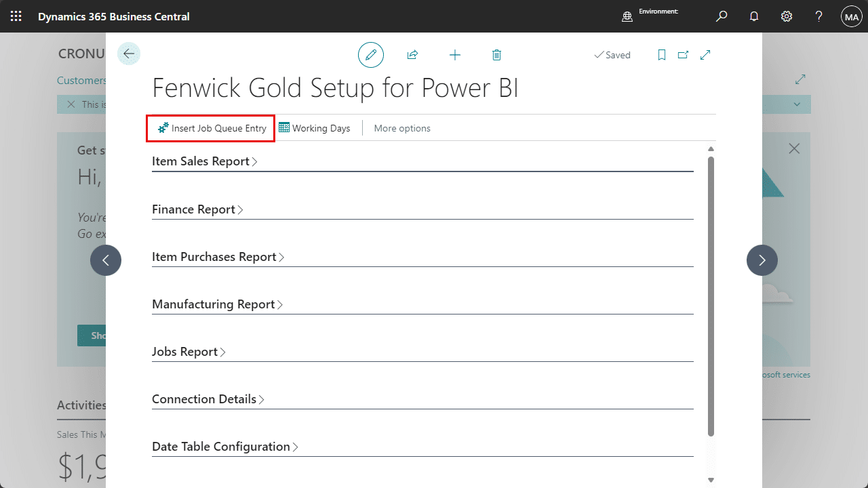
Task: Switch to edit mode with pencil icon
Action: point(371,55)
